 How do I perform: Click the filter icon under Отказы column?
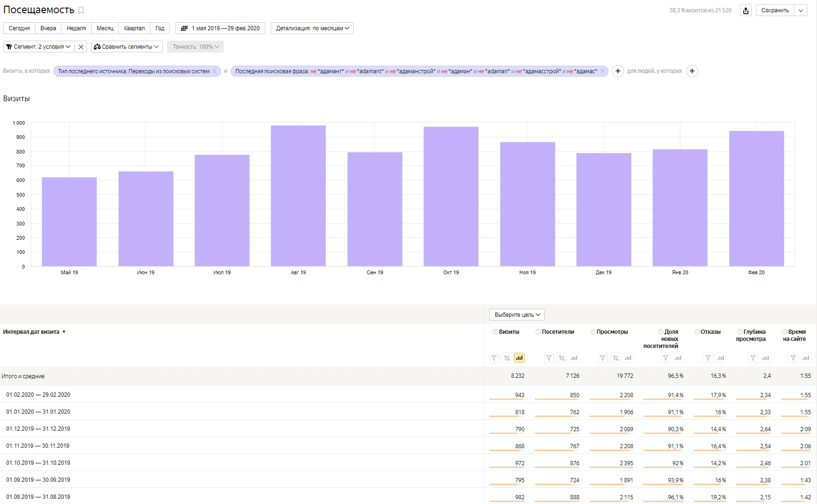708,358
